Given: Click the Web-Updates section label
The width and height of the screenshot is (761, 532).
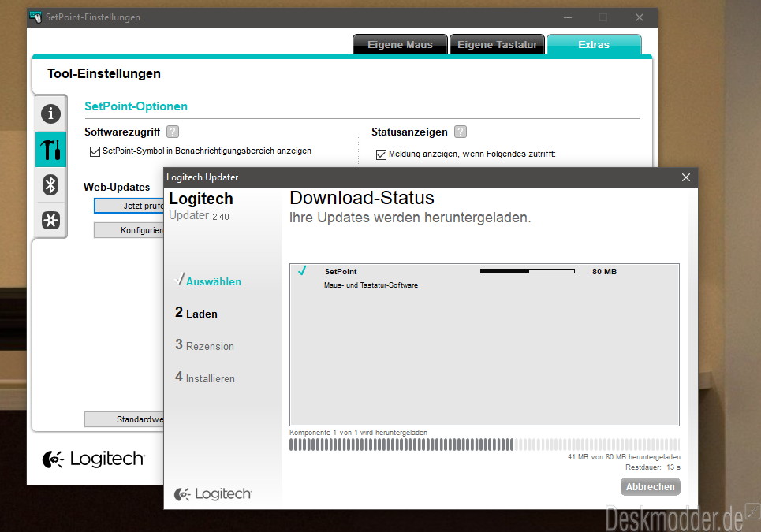Looking at the screenshot, I should tap(117, 188).
